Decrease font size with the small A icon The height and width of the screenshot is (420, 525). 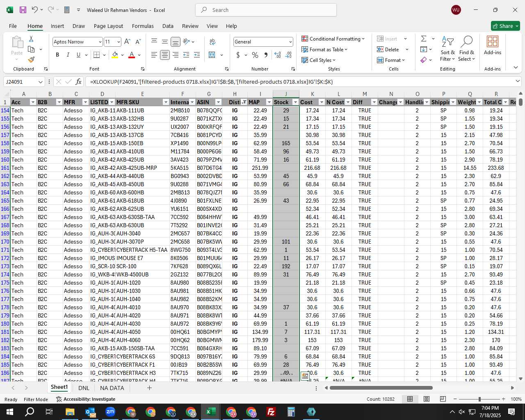[x=138, y=42]
